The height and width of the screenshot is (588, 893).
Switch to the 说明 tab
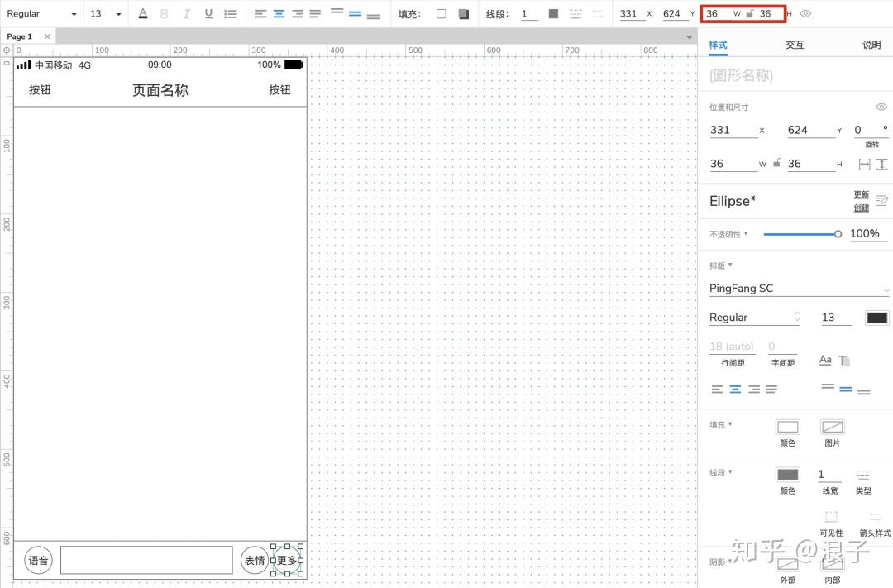click(871, 45)
